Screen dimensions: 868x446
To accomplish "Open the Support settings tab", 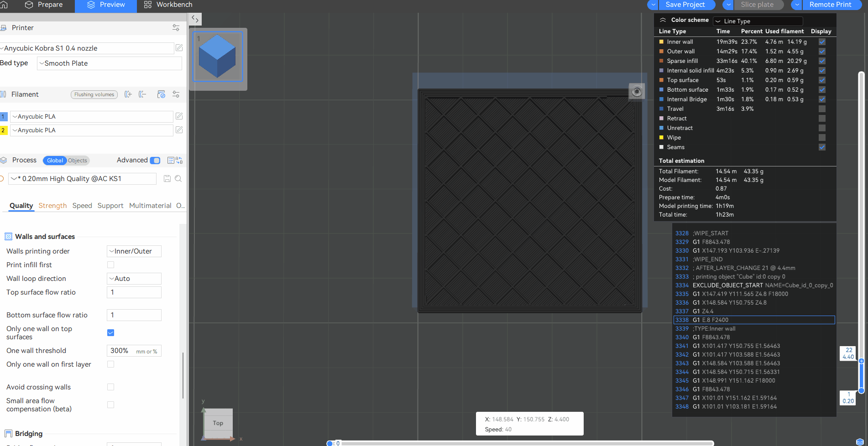I will (x=110, y=206).
